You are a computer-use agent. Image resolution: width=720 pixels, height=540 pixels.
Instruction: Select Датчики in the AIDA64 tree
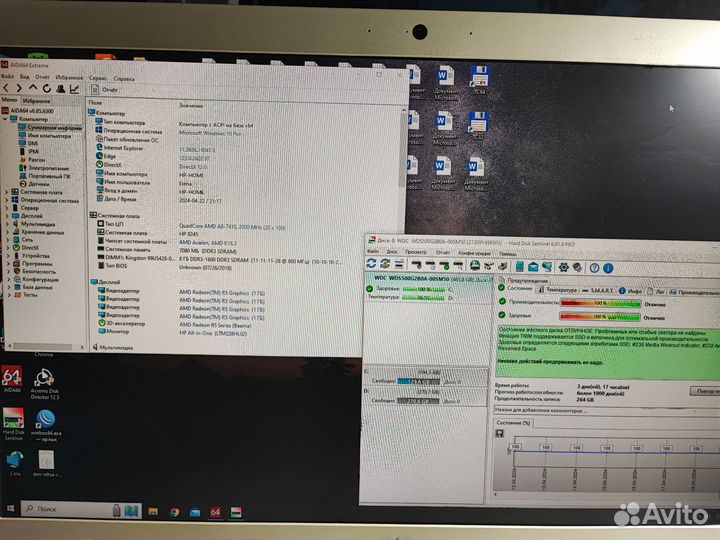coord(34,184)
